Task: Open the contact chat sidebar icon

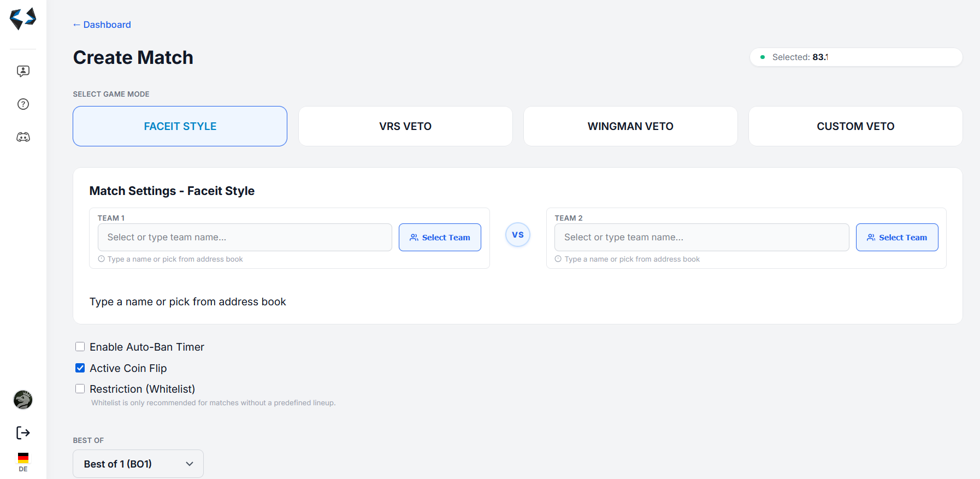Action: [x=23, y=71]
